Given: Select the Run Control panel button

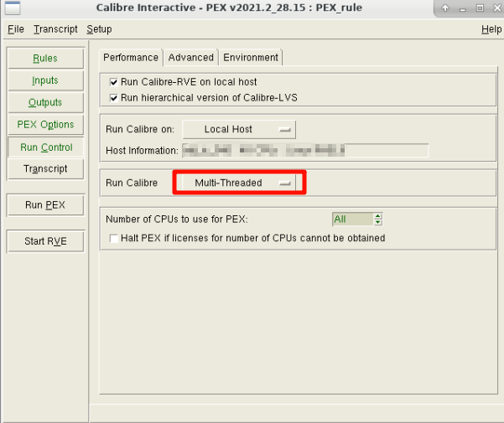Looking at the screenshot, I should tap(46, 147).
